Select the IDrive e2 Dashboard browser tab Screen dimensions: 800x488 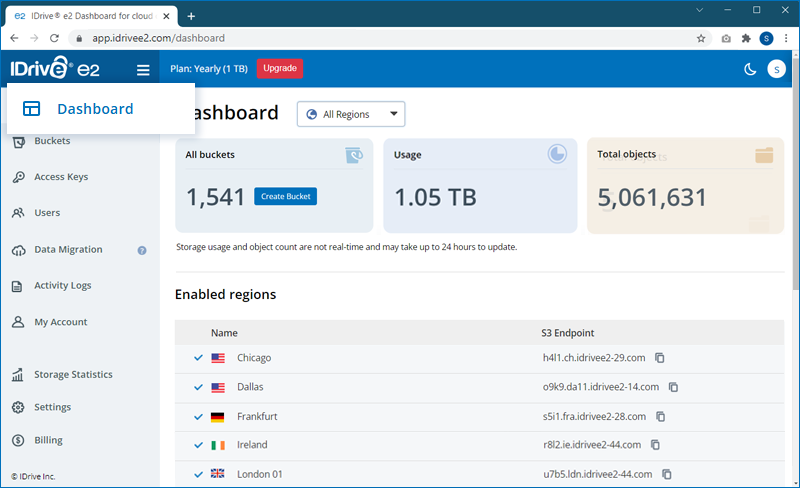coord(92,16)
